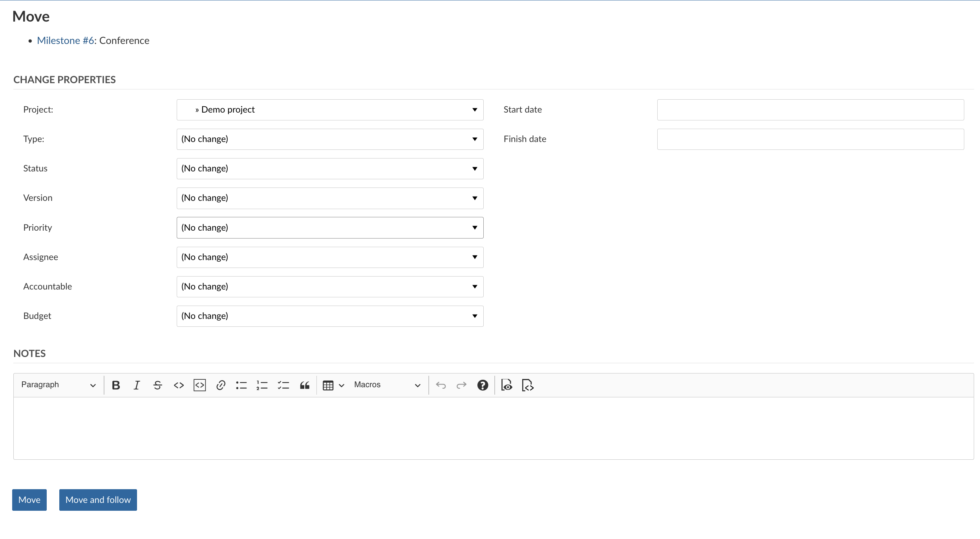980x539 pixels.
Task: Click the blockquote icon
Action: click(304, 385)
